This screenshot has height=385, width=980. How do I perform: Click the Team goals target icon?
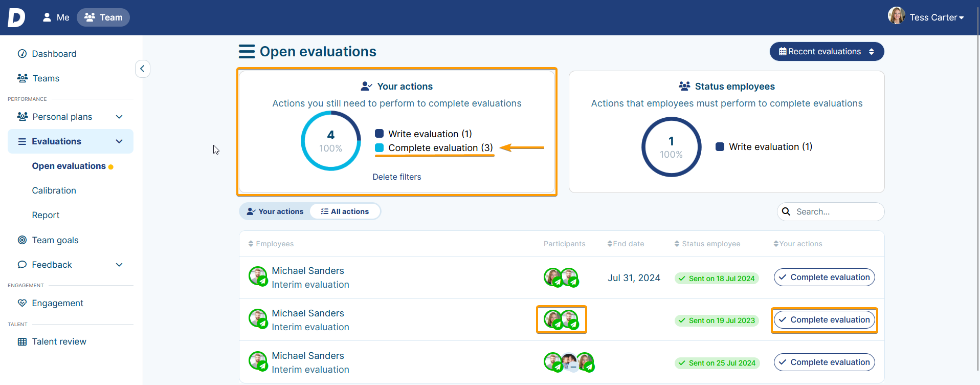click(x=22, y=240)
